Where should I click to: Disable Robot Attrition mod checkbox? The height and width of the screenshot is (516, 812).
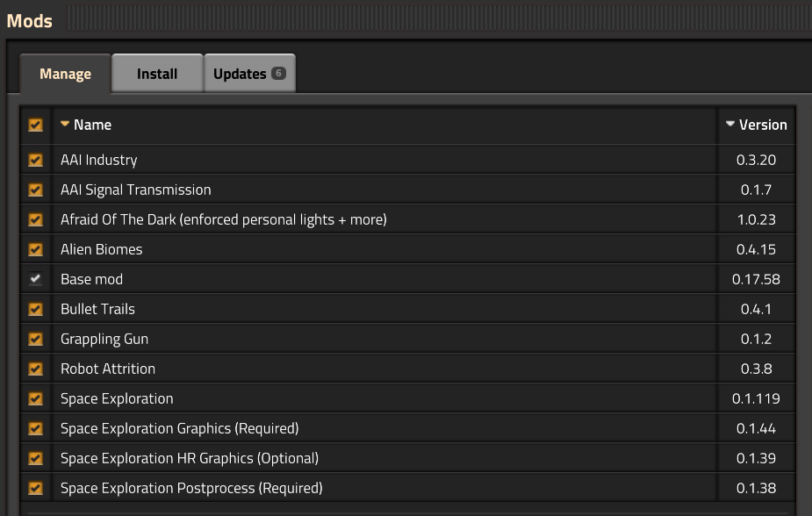pos(35,369)
